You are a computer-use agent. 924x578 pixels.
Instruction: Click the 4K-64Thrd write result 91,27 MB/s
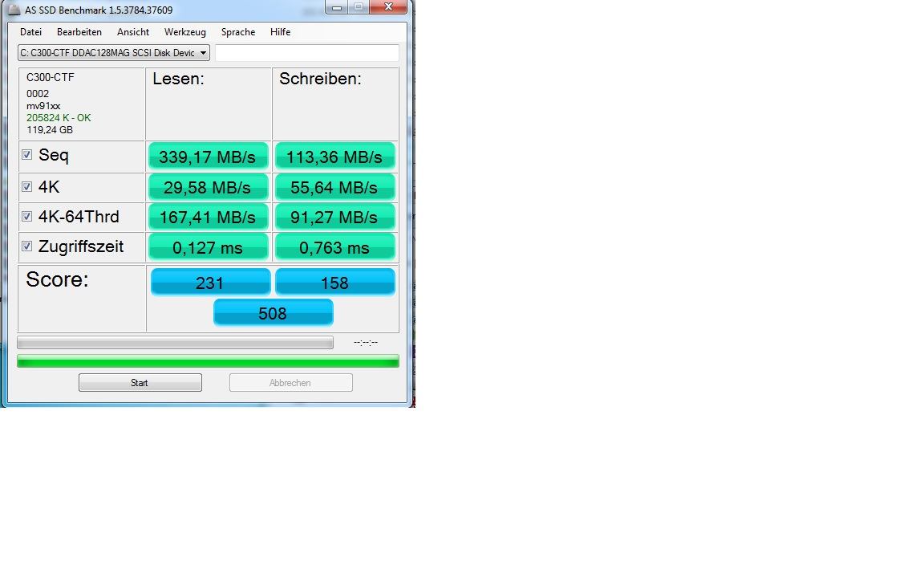[334, 217]
